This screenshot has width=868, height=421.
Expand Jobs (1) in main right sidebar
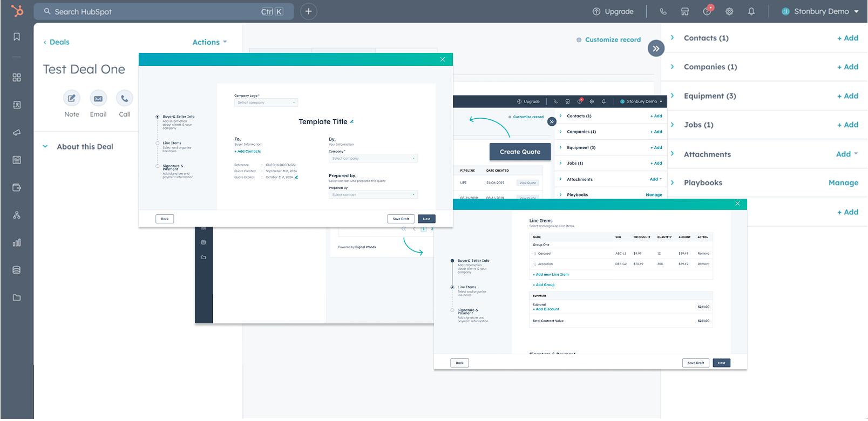point(672,125)
